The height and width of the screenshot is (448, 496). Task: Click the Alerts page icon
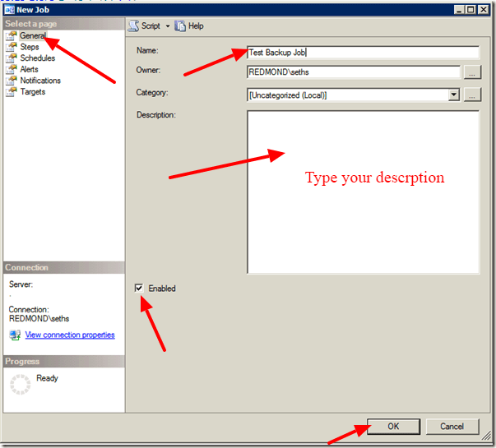pos(12,69)
